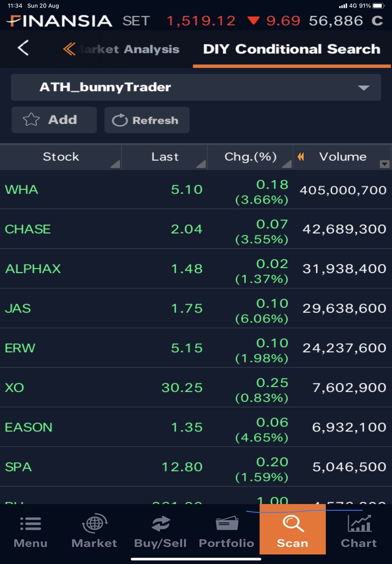Open the Volume column dropdown arrow
This screenshot has height=564, width=392.
point(384,164)
